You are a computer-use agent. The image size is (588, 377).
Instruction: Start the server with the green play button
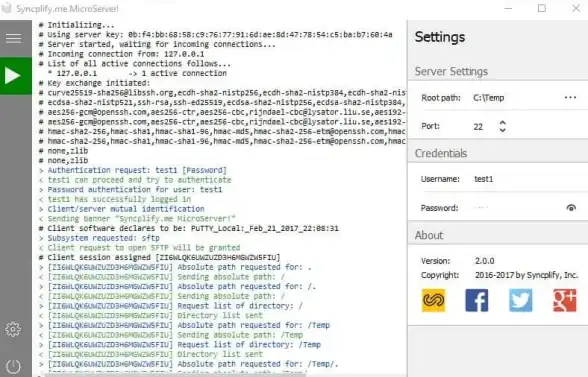click(16, 76)
